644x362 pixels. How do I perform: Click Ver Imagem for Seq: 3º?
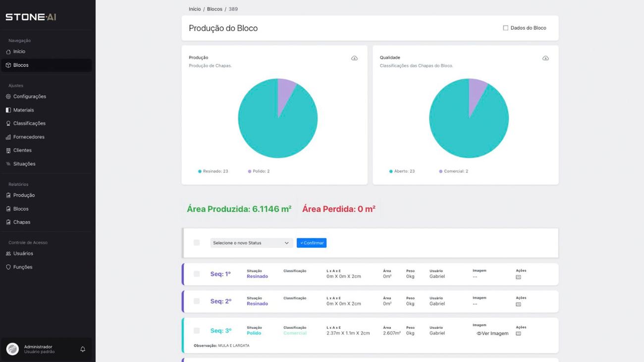492,334
